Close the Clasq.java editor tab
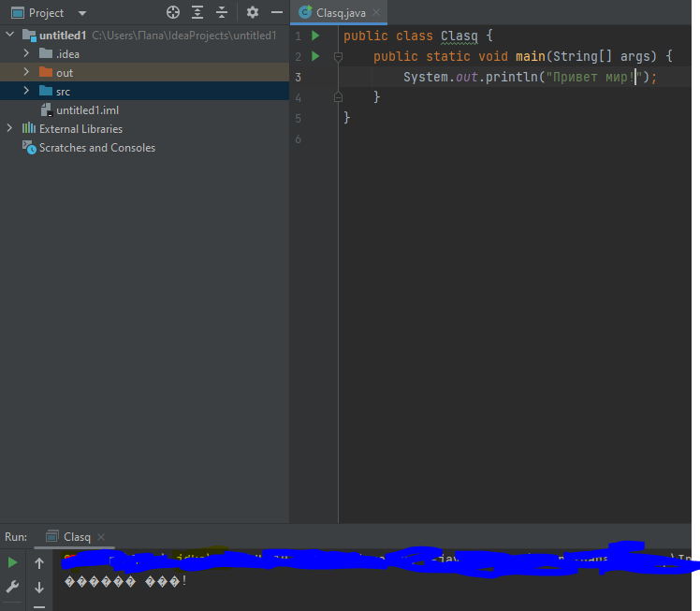 376,12
